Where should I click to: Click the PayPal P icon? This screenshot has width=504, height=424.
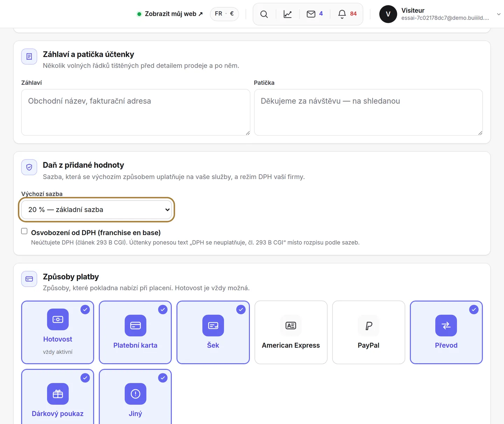click(369, 326)
